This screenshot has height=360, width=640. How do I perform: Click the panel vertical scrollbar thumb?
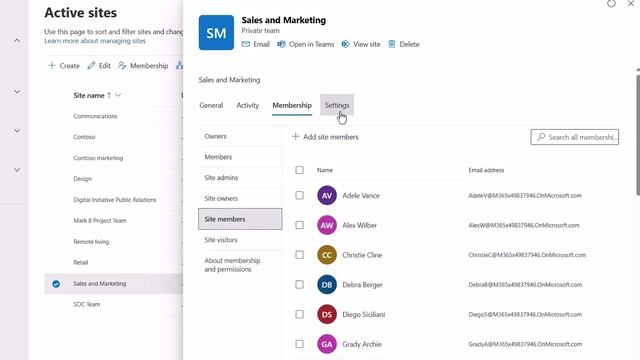click(638, 135)
